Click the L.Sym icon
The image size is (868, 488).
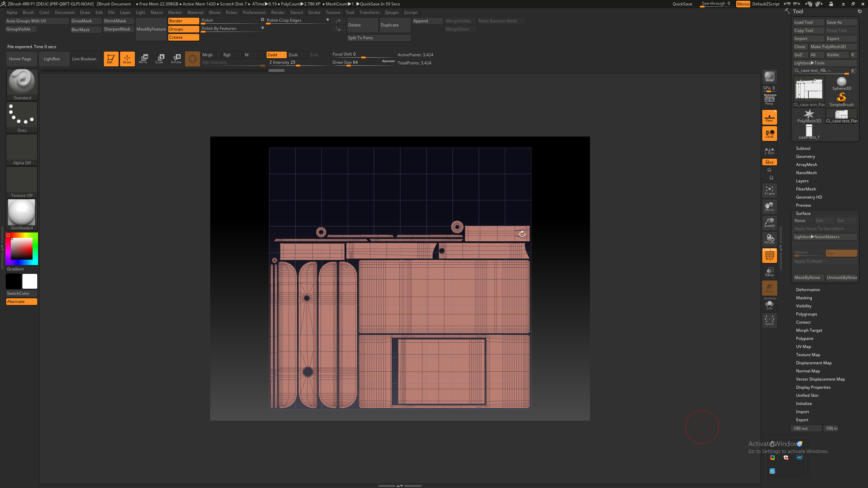(769, 150)
